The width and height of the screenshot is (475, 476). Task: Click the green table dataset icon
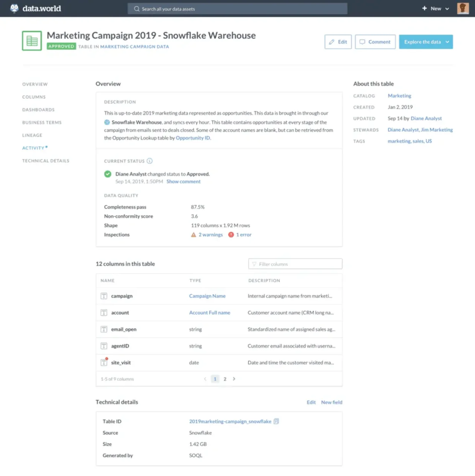point(32,41)
